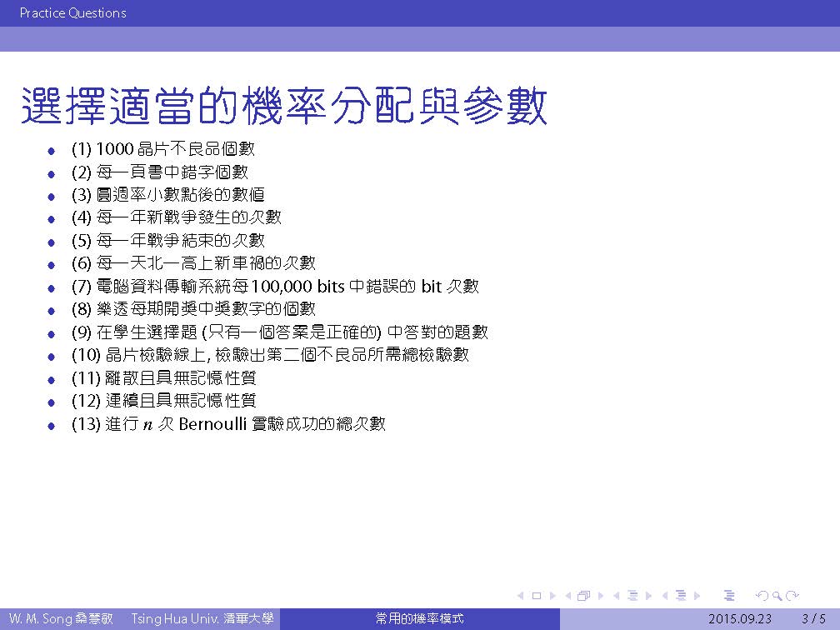Click the 2015.09.23 date in footer
This screenshot has height=630, width=840.
tap(740, 619)
